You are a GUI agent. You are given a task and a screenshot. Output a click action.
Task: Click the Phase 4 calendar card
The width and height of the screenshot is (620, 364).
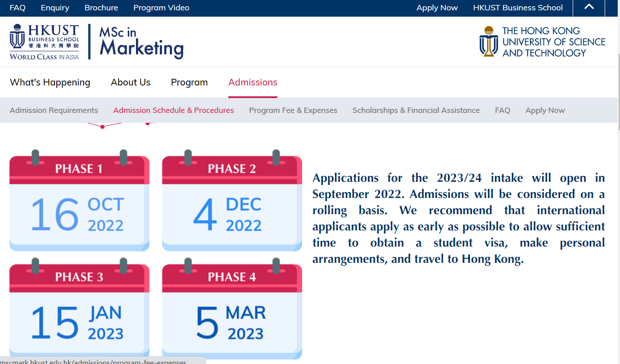[x=232, y=309]
